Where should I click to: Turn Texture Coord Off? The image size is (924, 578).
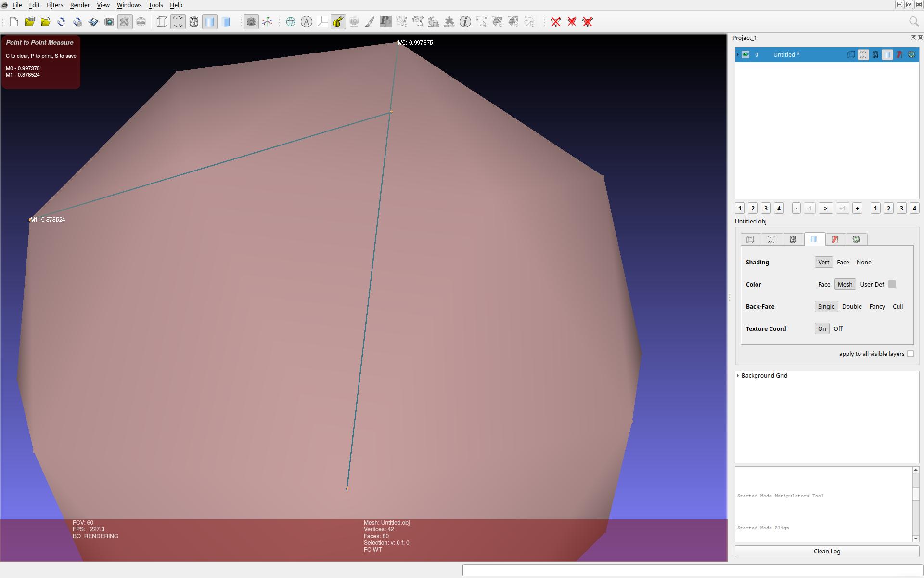pyautogui.click(x=838, y=328)
